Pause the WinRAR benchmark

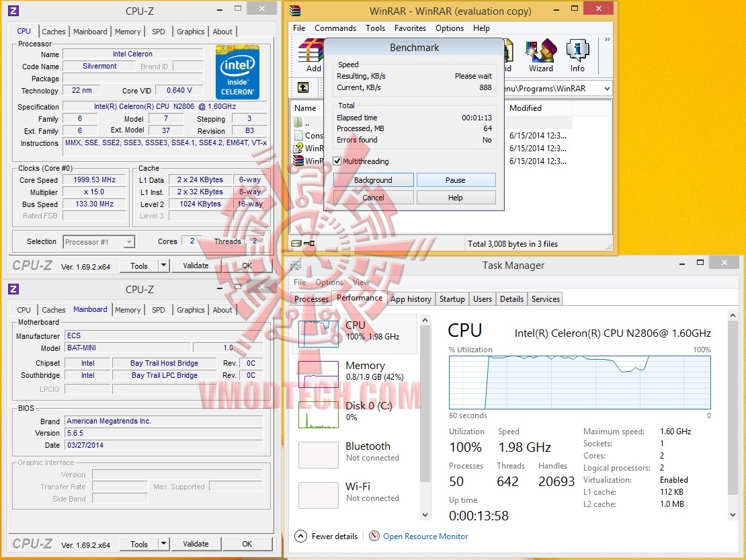456,180
